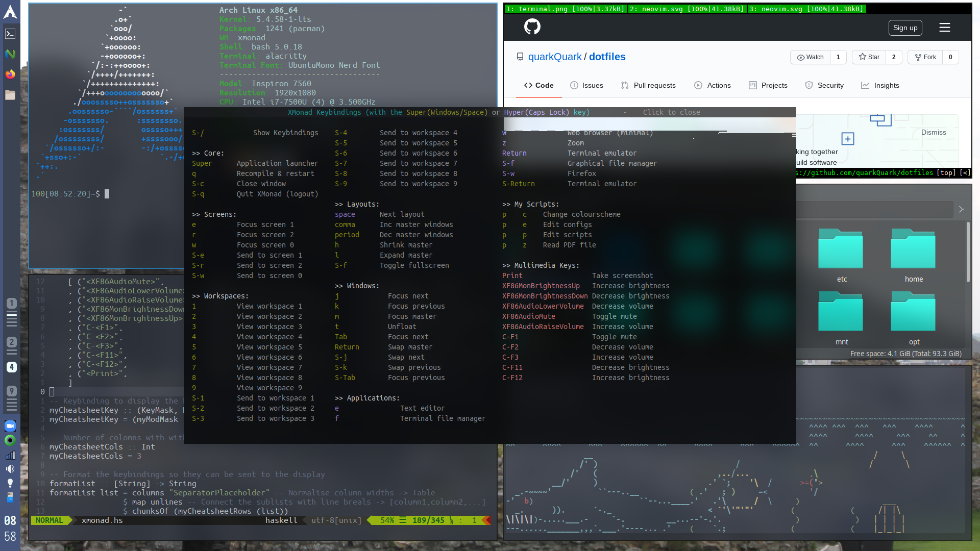Click the file manager icon in dock
The width and height of the screenshot is (980, 551).
10,95
